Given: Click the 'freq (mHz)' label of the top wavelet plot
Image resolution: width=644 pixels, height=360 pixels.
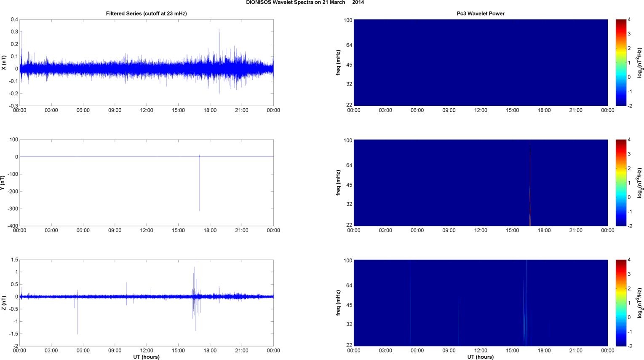Looking at the screenshot, I should (x=338, y=63).
